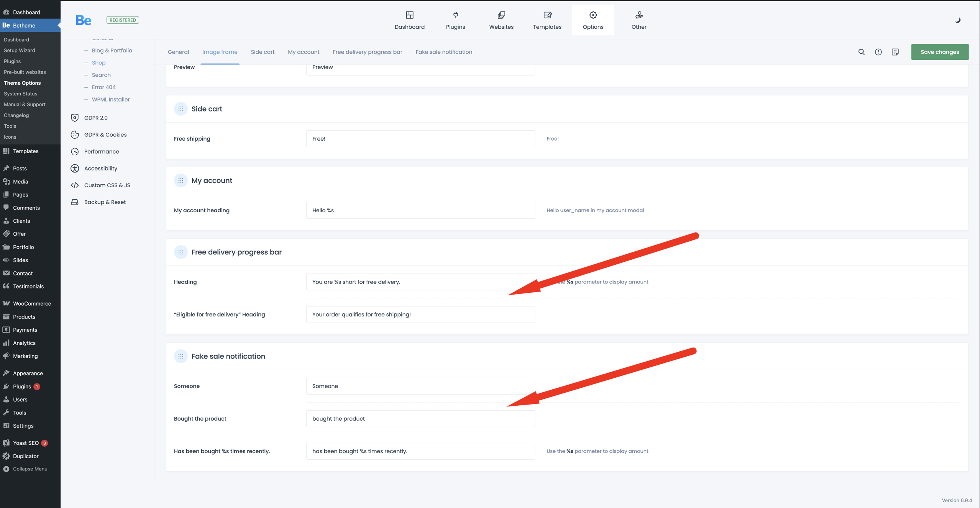Click the Save changes button
This screenshot has width=980, height=508.
[939, 52]
